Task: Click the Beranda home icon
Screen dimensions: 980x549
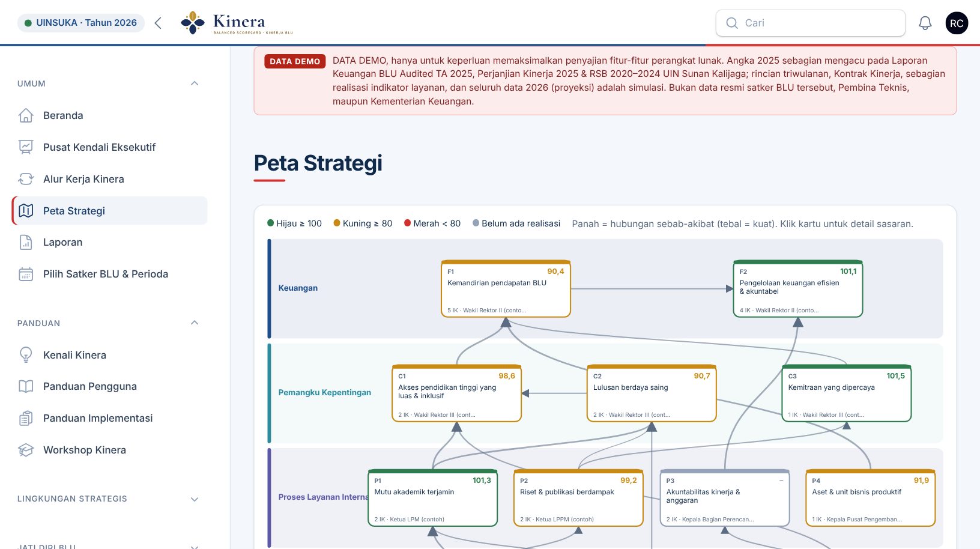Action: click(26, 115)
